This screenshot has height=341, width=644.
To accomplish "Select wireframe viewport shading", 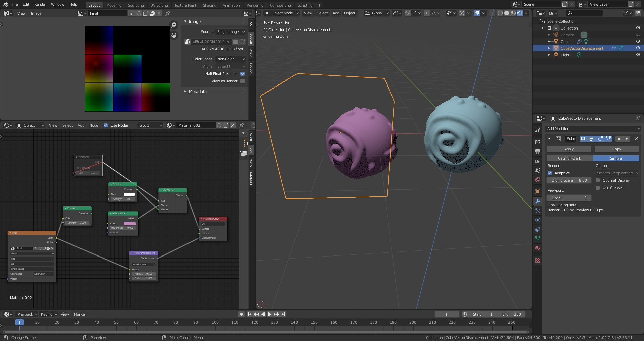I will click(x=500, y=13).
